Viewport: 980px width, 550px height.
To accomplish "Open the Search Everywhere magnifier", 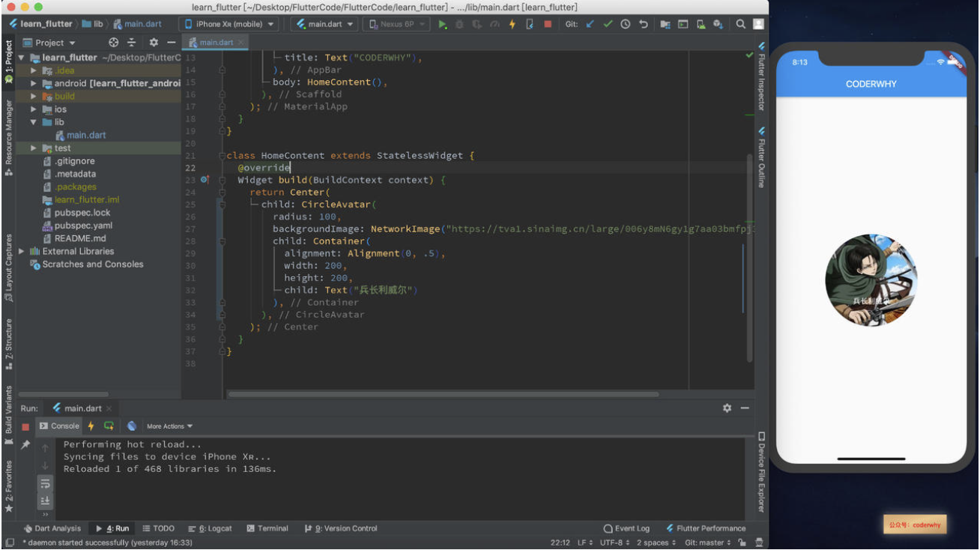I will click(x=740, y=24).
